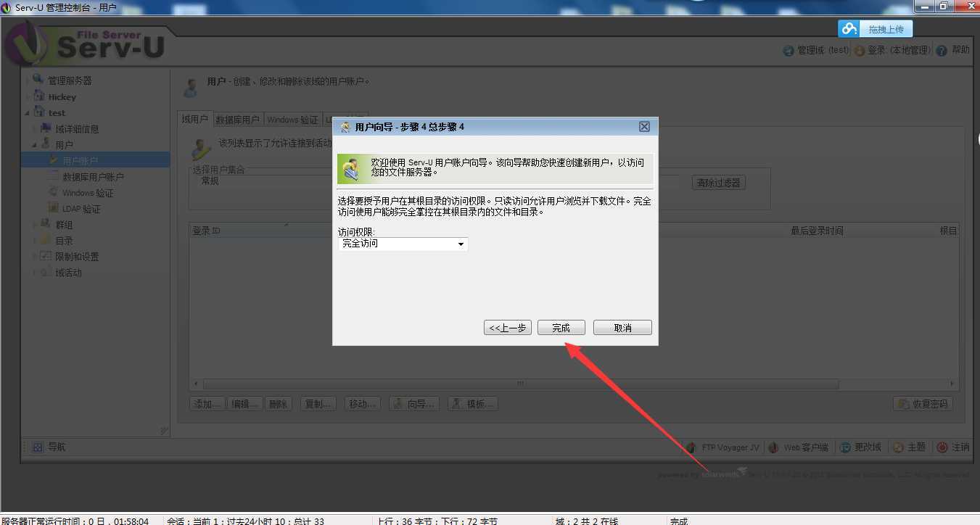Switch to the 域用户 tab
The image size is (980, 525).
point(194,119)
